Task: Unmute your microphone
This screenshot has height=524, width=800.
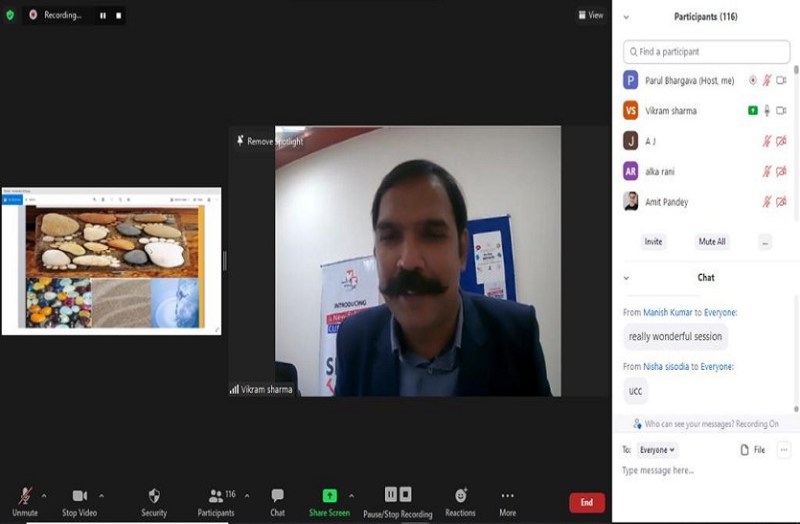Action: point(25,496)
